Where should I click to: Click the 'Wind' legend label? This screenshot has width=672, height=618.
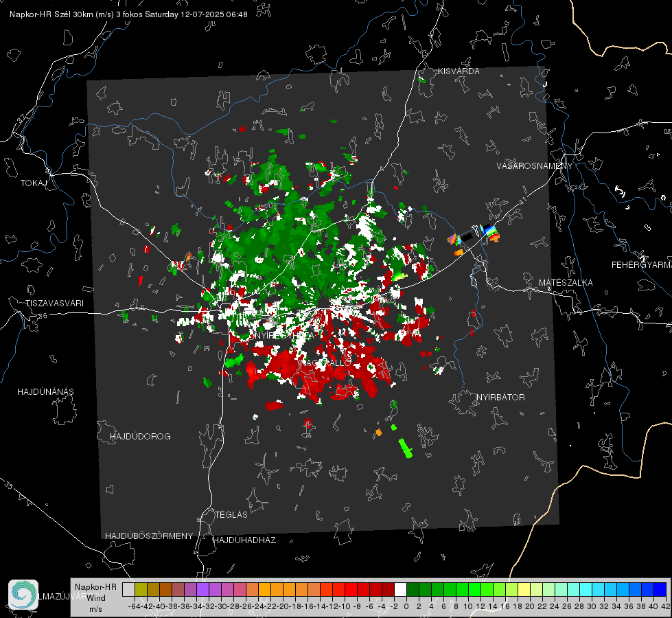96,598
